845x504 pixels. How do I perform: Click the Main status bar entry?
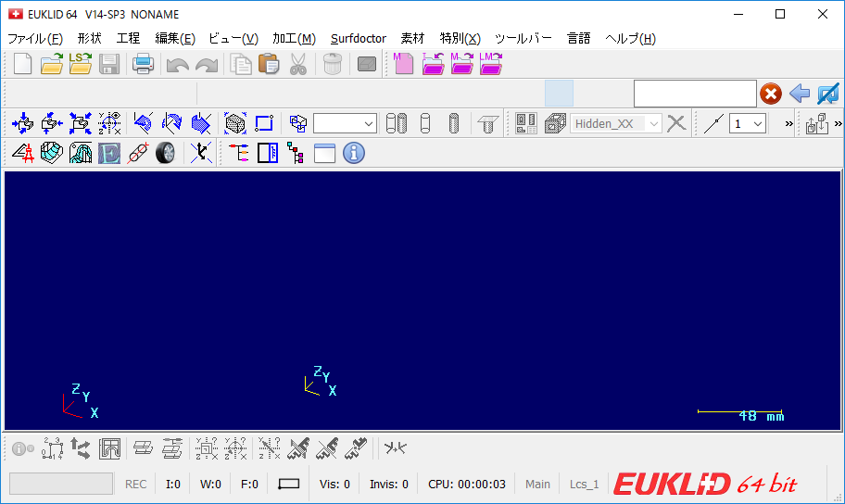point(537,484)
